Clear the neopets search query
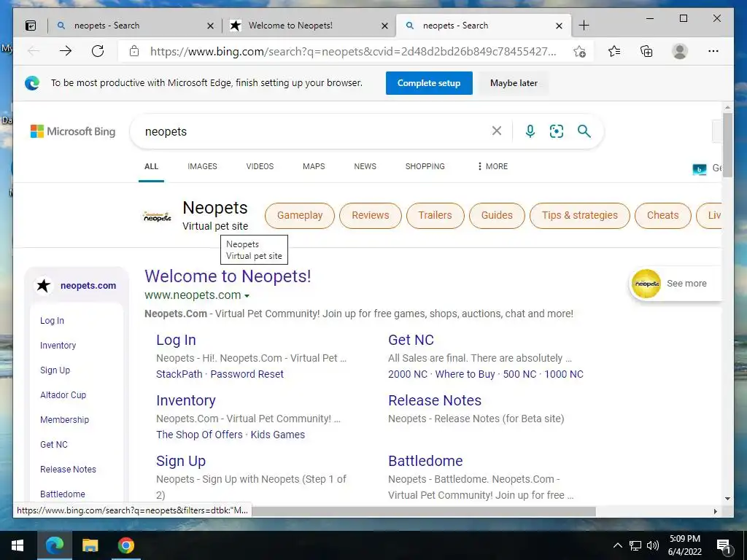747x560 pixels. click(x=496, y=131)
